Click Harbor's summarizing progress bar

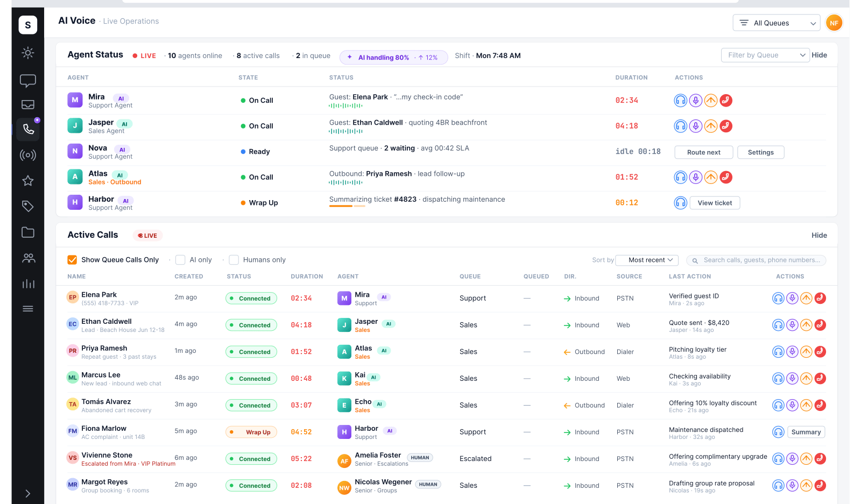coord(347,206)
